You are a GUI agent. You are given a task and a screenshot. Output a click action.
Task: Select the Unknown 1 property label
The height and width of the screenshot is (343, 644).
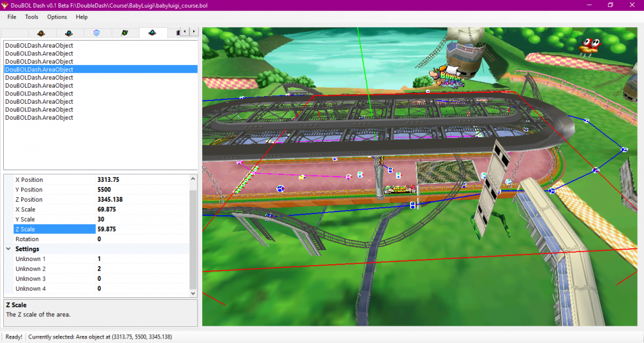click(x=30, y=259)
